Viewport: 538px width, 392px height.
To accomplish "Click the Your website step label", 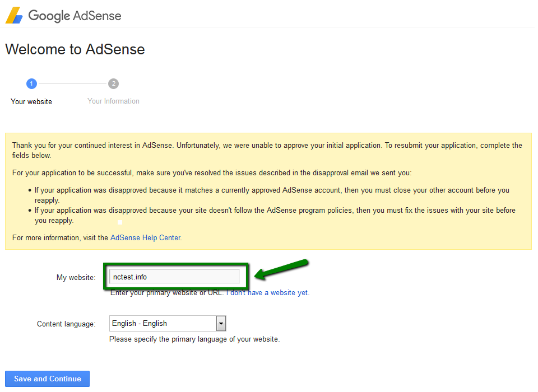I will tap(31, 101).
